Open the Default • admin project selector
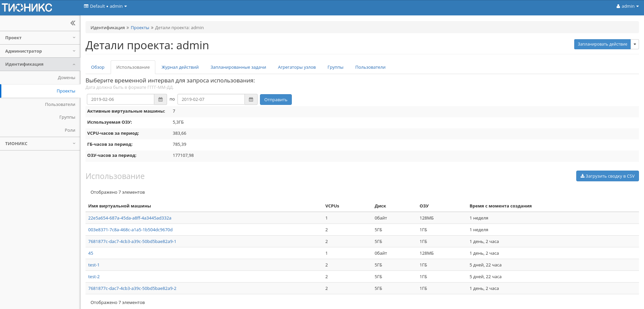Screen dimensions: 644x309 (x=105, y=6)
